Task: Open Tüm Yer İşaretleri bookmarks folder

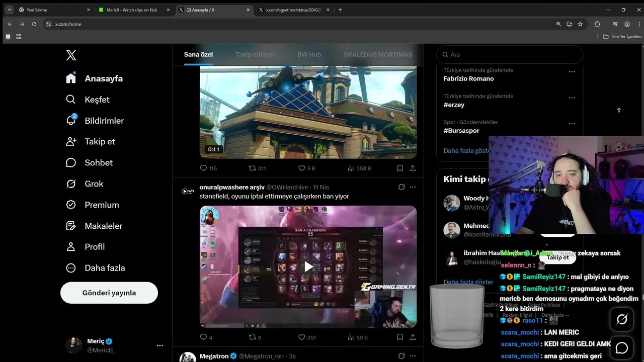Action: point(622,37)
